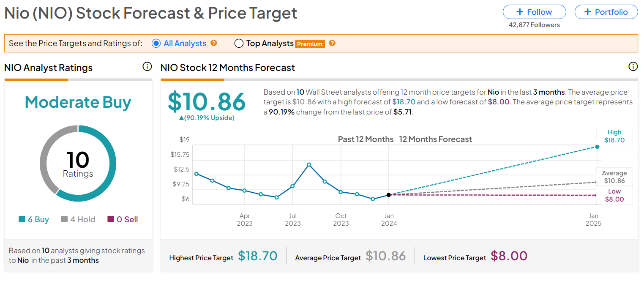Viewport: 644px width, 281px height.
Task: Click the page title Nio Stock Forecast
Action: coord(151,13)
